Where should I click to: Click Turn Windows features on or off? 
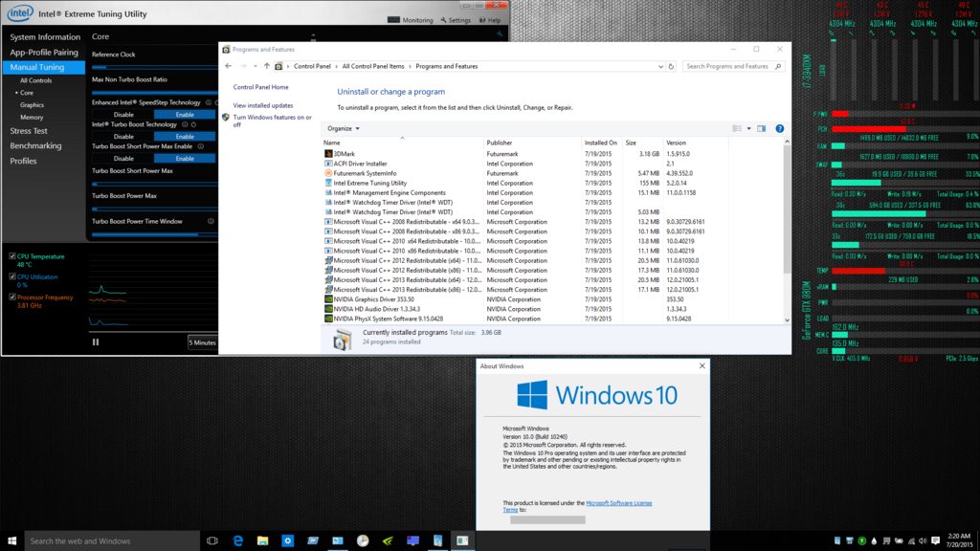(x=273, y=121)
